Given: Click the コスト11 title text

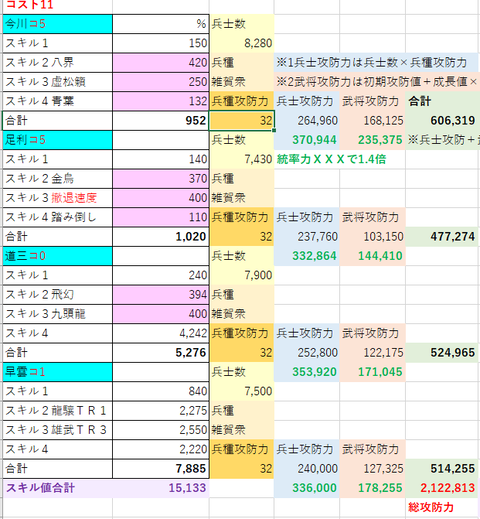Looking at the screenshot, I should tap(29, 4).
